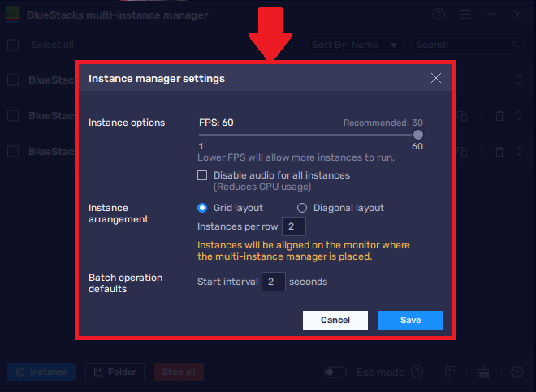Open the Sort By: Name dropdown
The image size is (536, 392).
(357, 45)
